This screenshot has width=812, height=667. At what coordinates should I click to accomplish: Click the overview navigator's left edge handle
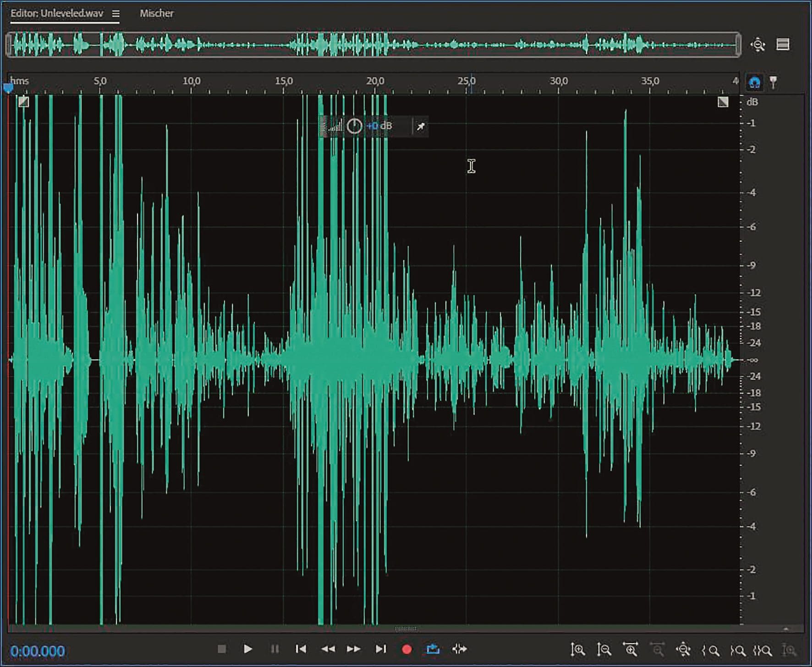click(x=9, y=45)
